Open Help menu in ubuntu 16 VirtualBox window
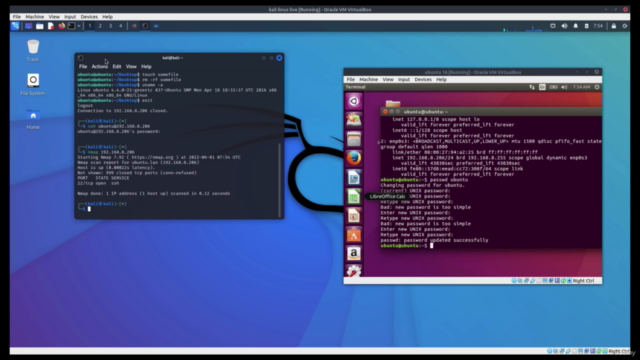This screenshot has height=360, width=640. click(x=441, y=80)
